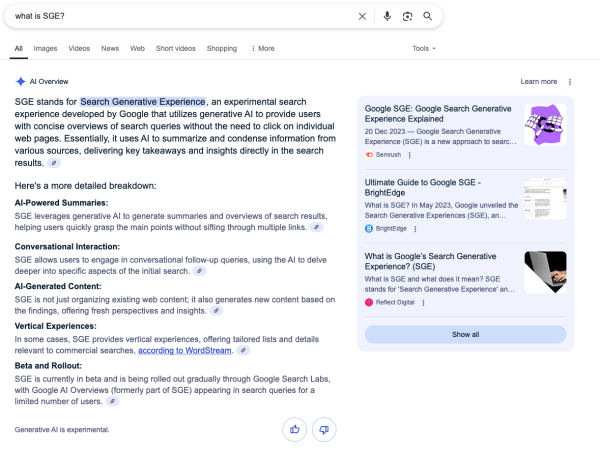Switch to the Shopping tab
The width and height of the screenshot is (600, 450).
pos(222,49)
